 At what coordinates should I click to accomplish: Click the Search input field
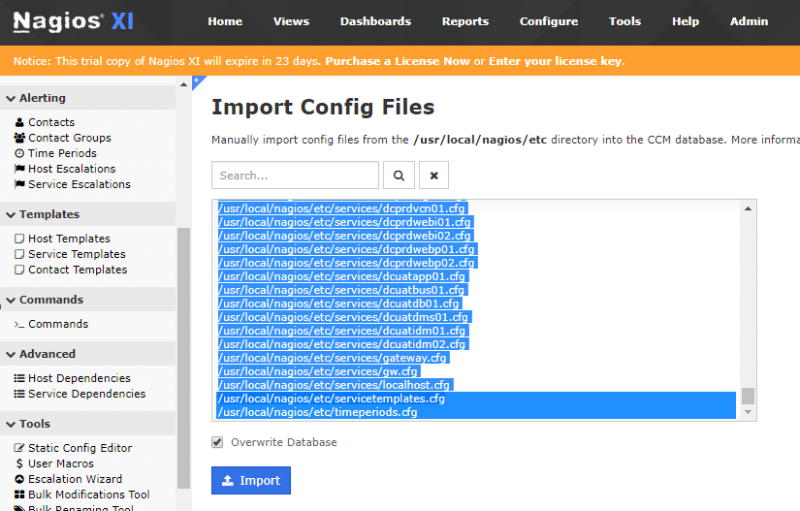tap(295, 175)
